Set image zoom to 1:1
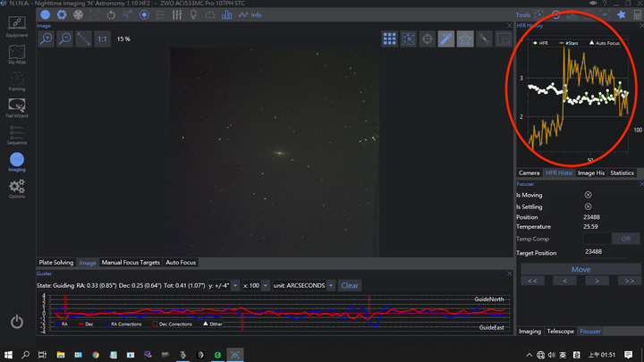Screen dimensions: 644x362 click(102, 39)
